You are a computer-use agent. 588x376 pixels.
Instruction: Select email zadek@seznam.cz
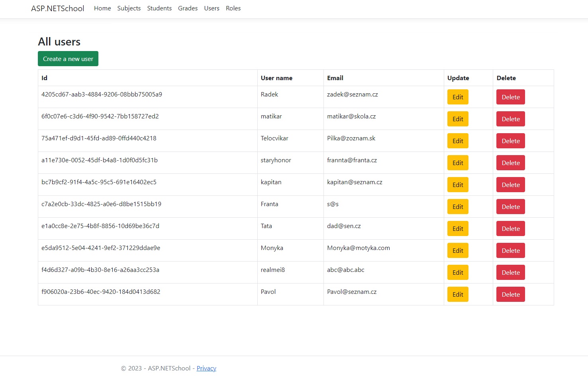pyautogui.click(x=353, y=94)
